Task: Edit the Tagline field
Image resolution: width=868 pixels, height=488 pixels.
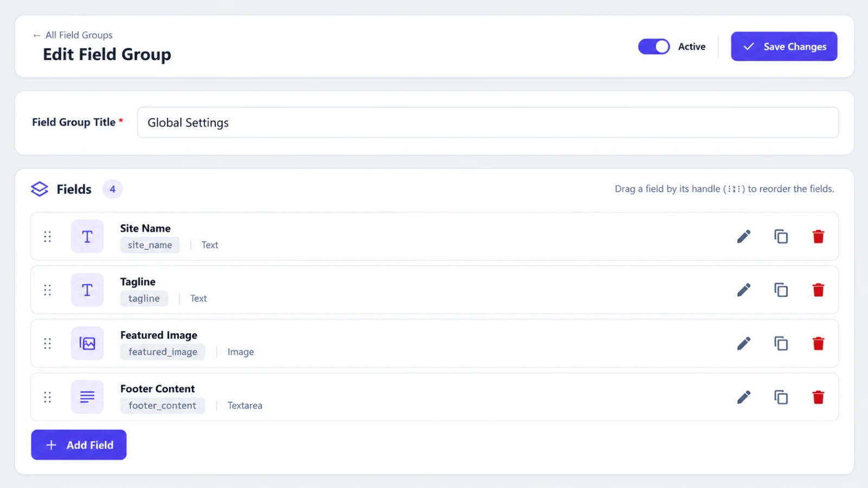Action: coord(744,290)
